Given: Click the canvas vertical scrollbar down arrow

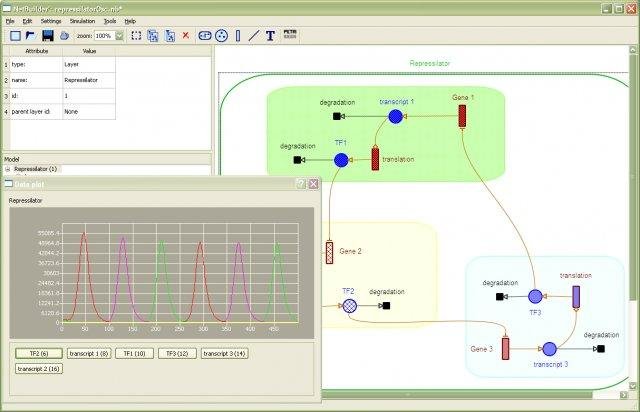Looking at the screenshot, I should pos(633,385).
